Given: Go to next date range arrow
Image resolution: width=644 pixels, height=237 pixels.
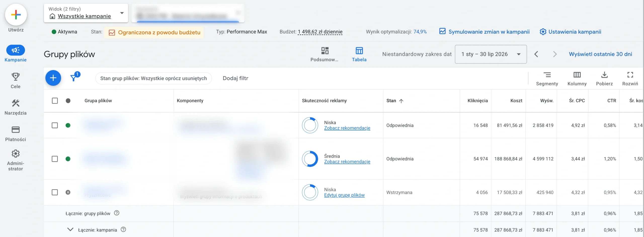Looking at the screenshot, I should [x=555, y=54].
